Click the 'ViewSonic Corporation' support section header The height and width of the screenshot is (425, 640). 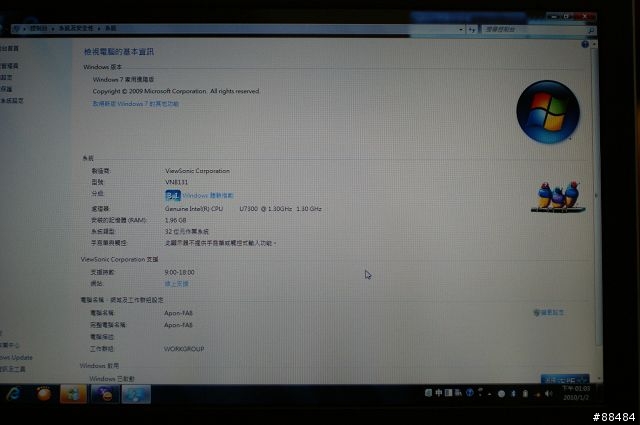[x=119, y=259]
